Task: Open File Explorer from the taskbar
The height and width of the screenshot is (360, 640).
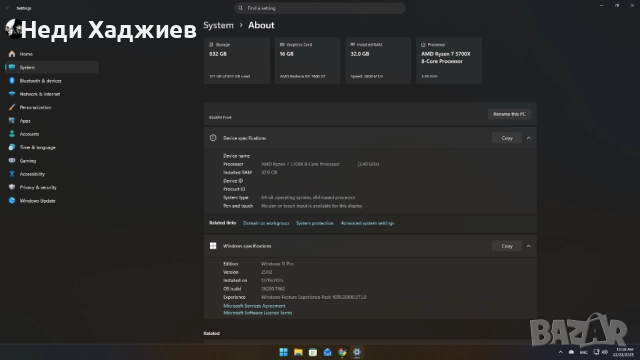Action: click(x=298, y=352)
